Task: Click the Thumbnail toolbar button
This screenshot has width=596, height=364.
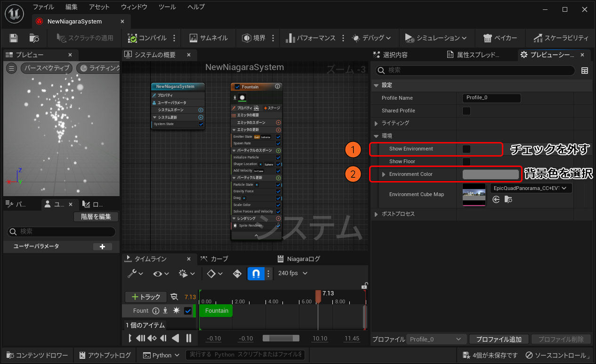Action: pyautogui.click(x=208, y=38)
